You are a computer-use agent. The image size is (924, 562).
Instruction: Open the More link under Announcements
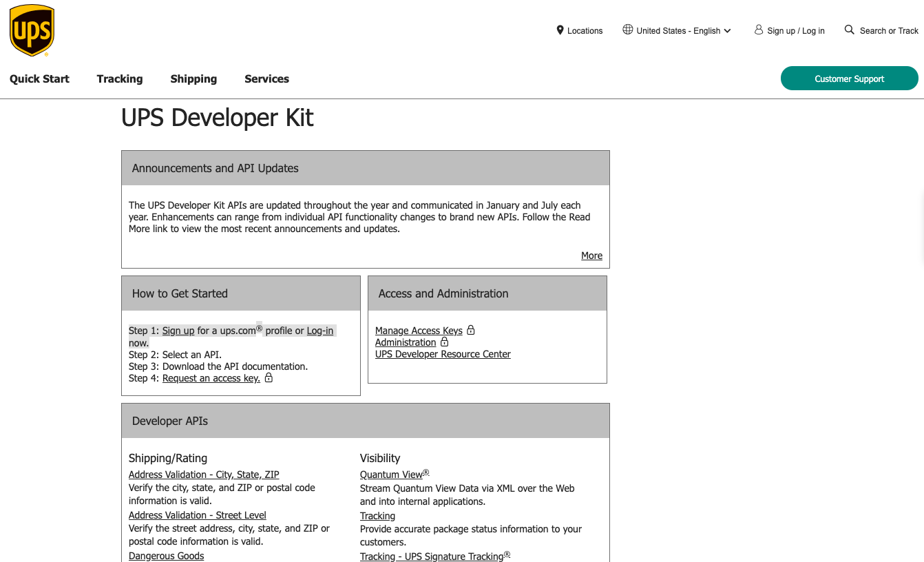591,256
